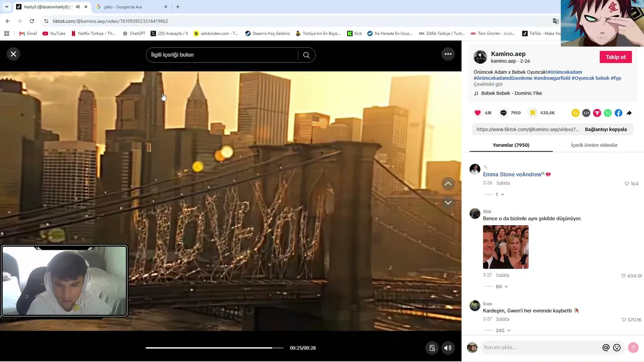Viewport: 644px width, 362px height.
Task: Switch to İçerik üreten videolar tab
Action: 594,145
